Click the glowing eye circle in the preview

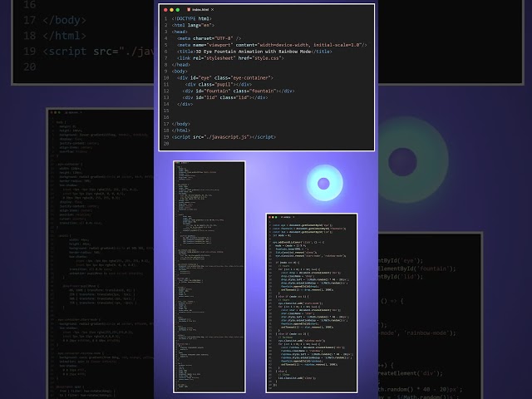coord(324,183)
